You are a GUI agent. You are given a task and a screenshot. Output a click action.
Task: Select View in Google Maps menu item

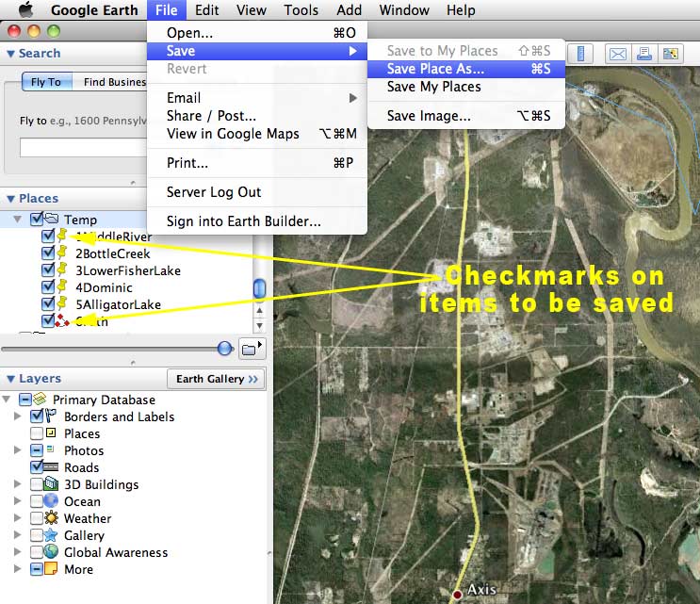click(x=257, y=134)
